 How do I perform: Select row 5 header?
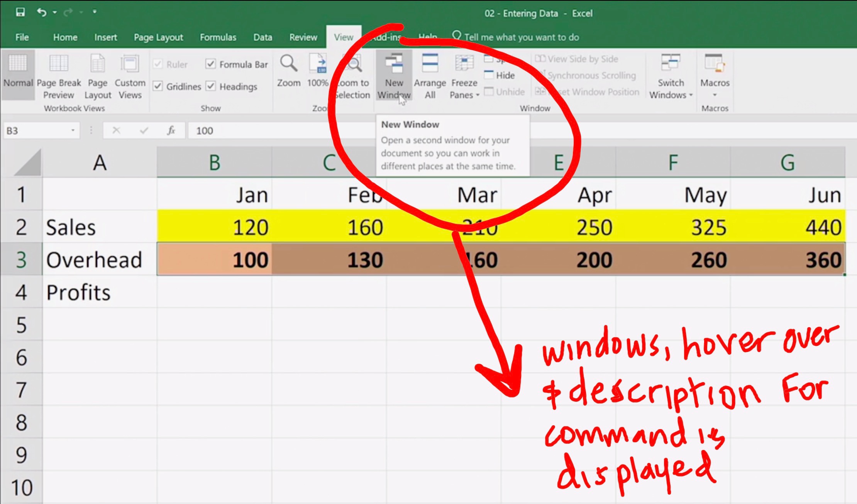(x=21, y=325)
